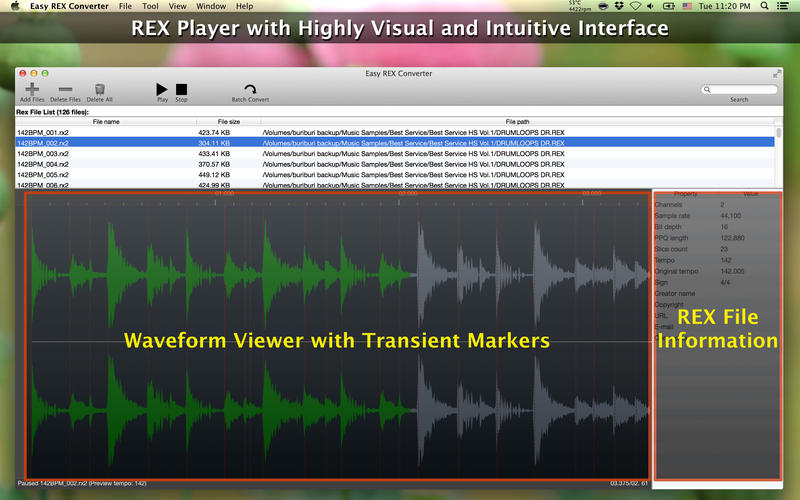Select file 142BPM_002.rx2

click(x=43, y=143)
